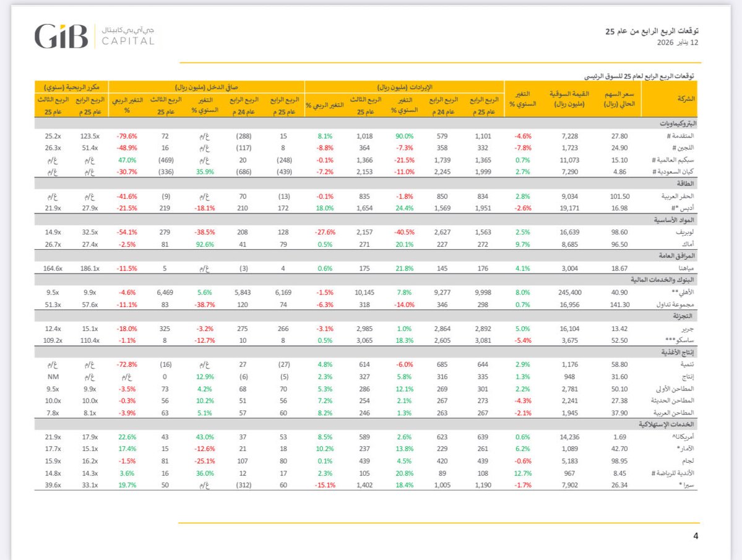Click the 'الشركة' column header

[x=686, y=99]
